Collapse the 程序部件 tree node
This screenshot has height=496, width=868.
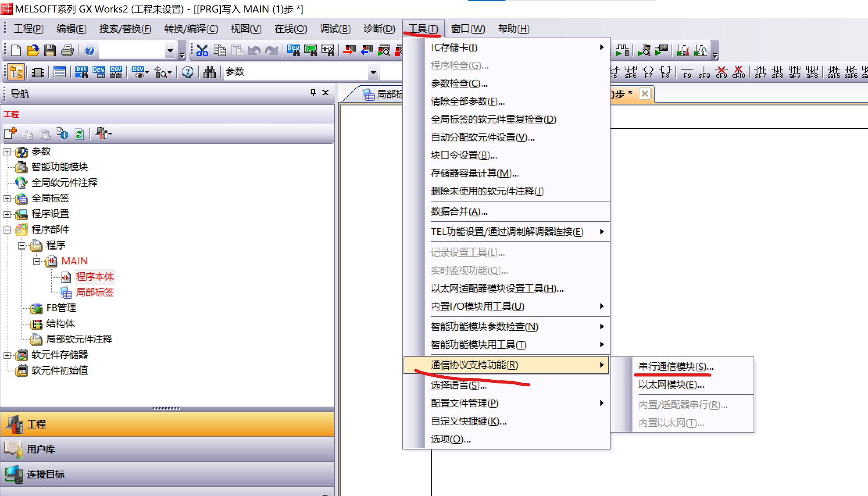pos(7,230)
